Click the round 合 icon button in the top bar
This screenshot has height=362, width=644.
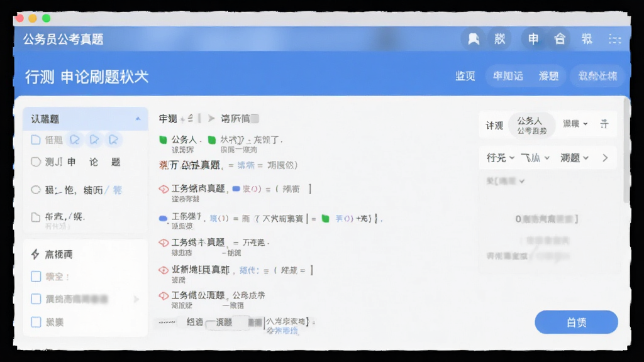(559, 39)
